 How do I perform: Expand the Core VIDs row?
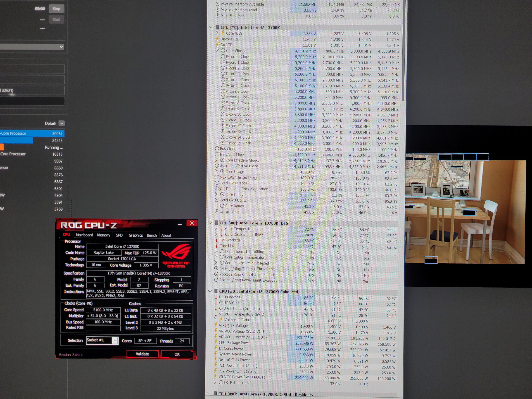click(217, 33)
